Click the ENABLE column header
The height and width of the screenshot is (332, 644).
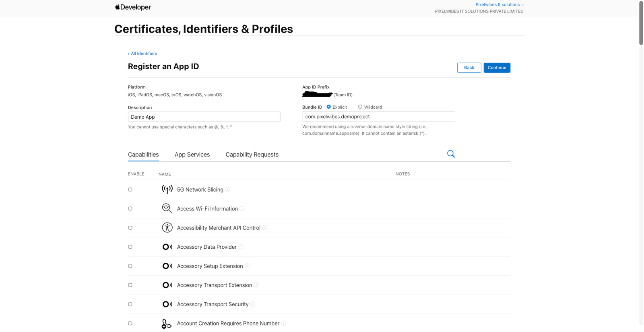pos(136,174)
